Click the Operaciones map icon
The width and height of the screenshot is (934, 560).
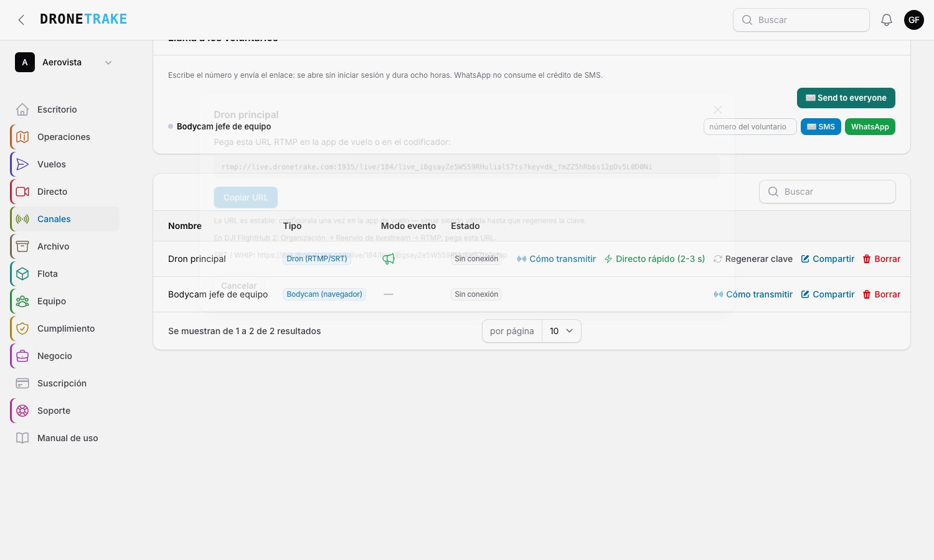click(x=22, y=137)
